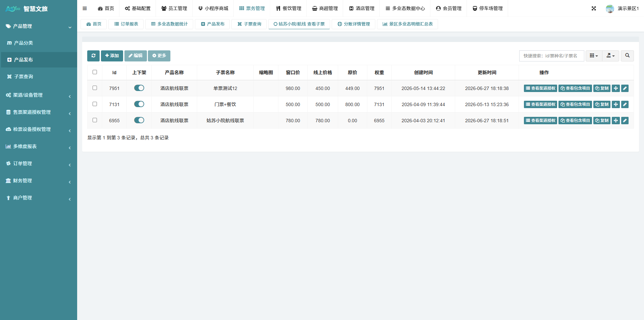Image resolution: width=644 pixels, height=320 pixels.
Task: Click pencil edit icon in row 6955
Action: click(x=625, y=121)
